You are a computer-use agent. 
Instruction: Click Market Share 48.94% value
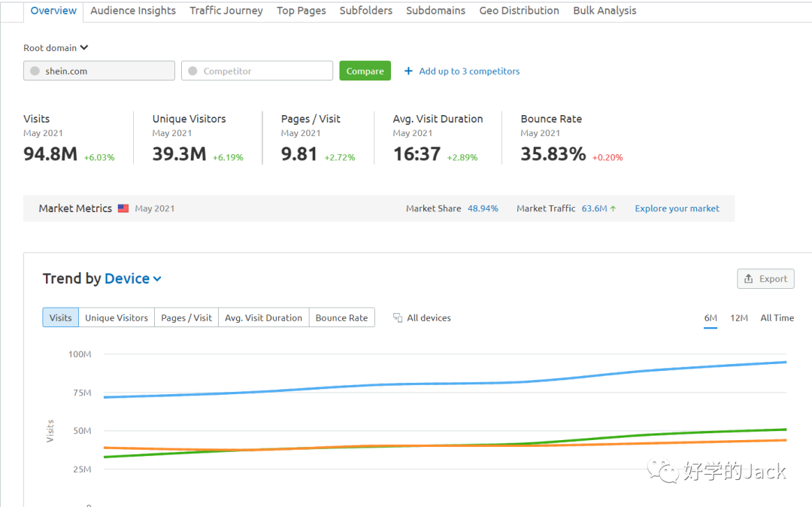coord(483,208)
